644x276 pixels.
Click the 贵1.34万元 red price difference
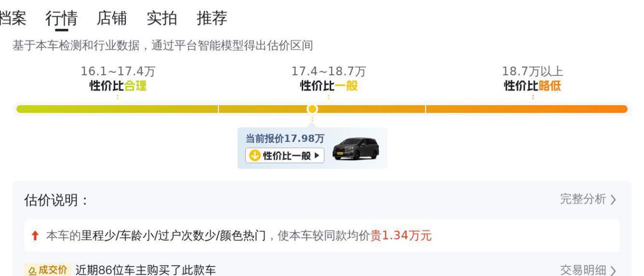pos(401,236)
